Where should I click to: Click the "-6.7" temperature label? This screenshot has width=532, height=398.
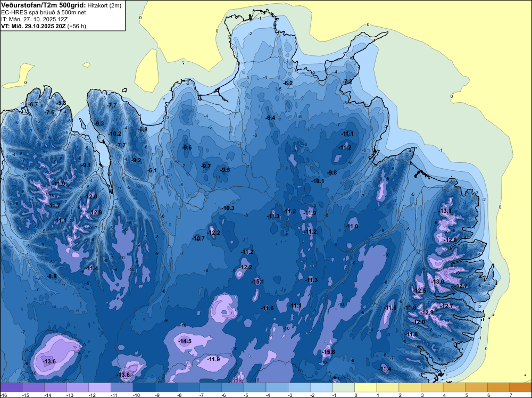[33, 104]
